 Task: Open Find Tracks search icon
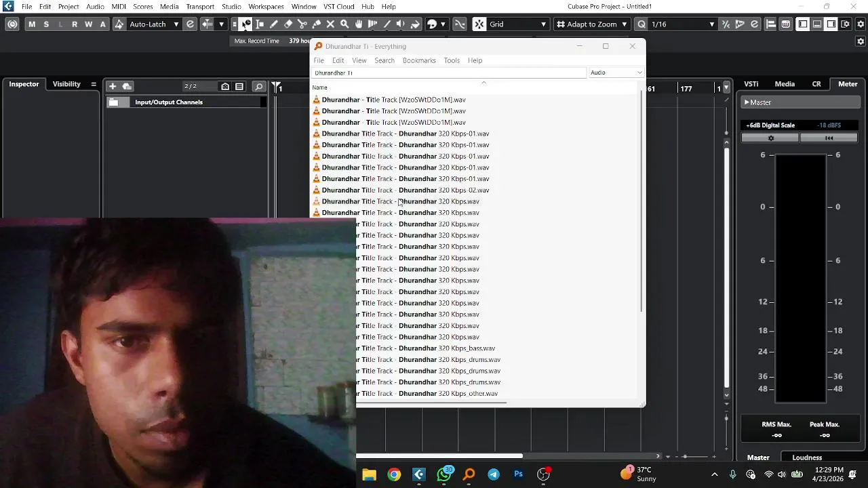(x=258, y=86)
